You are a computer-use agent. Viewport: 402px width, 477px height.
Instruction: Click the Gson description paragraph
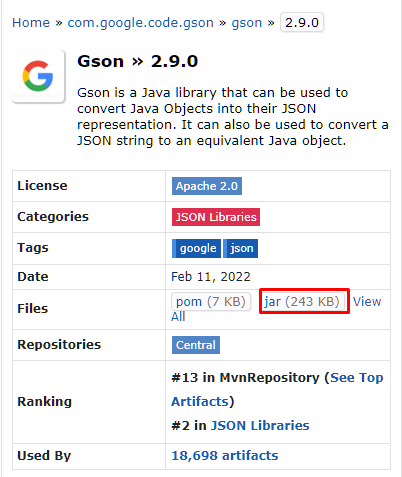(233, 117)
